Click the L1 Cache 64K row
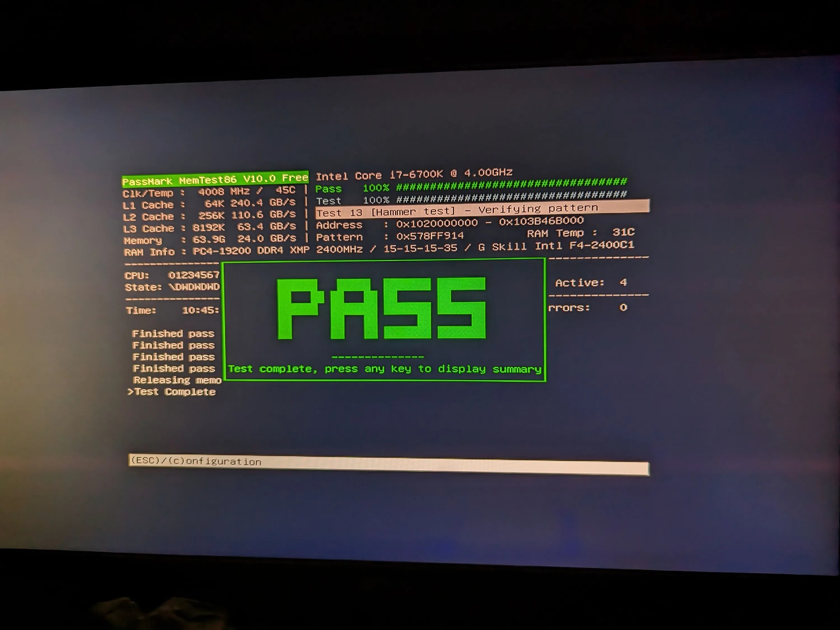Viewport: 840px width, 630px height. [x=209, y=203]
